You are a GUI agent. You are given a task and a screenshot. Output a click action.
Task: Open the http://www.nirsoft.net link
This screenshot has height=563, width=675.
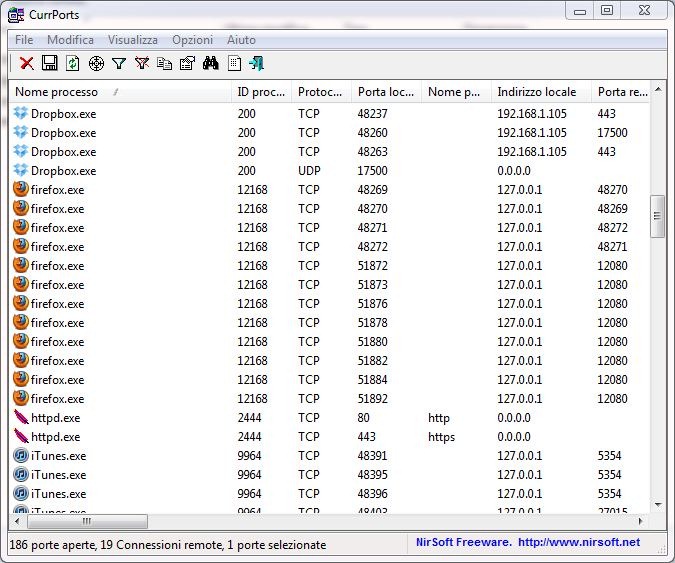tap(579, 542)
